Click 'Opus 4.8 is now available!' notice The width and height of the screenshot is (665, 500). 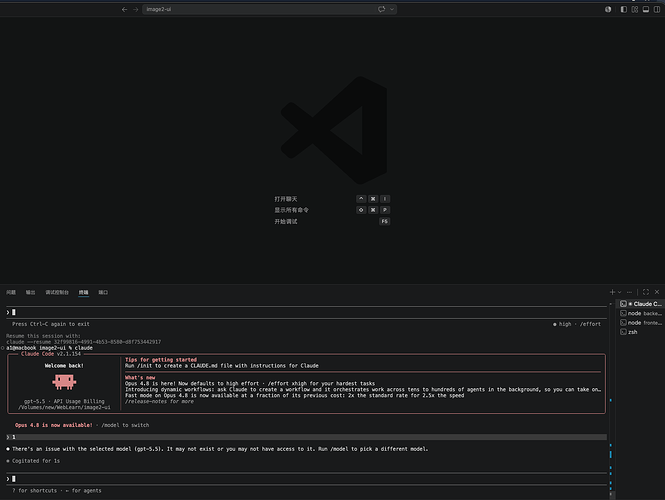[53, 425]
